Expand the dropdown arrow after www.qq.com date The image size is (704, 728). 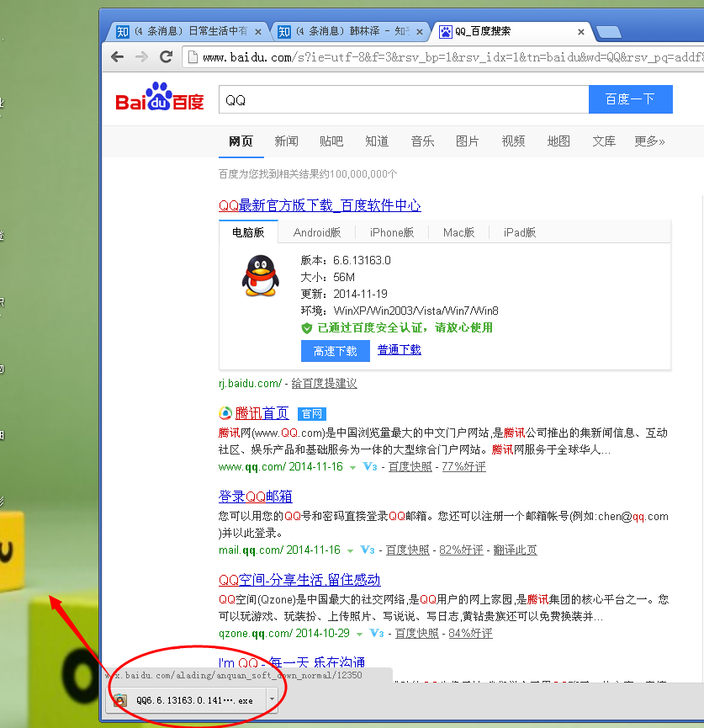tap(352, 468)
